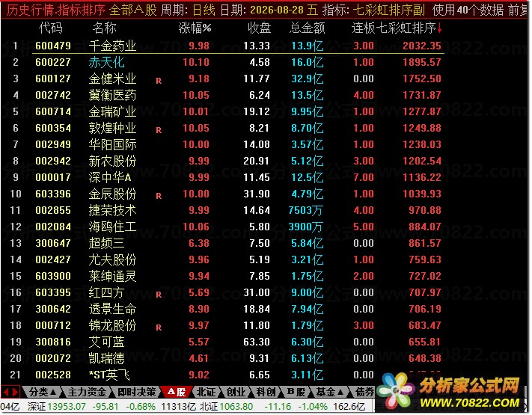Sort by the 代码 column header

51,28
